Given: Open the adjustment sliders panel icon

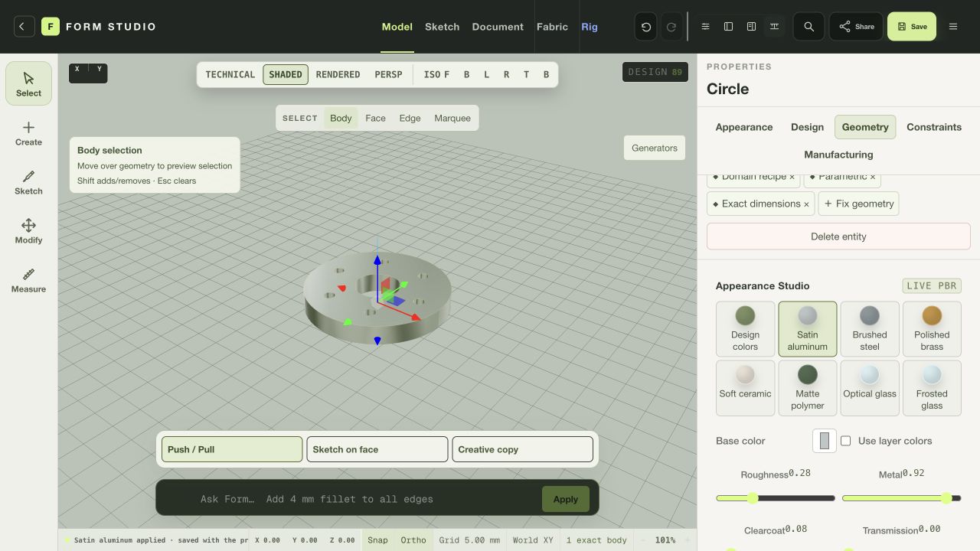Looking at the screenshot, I should point(706,27).
